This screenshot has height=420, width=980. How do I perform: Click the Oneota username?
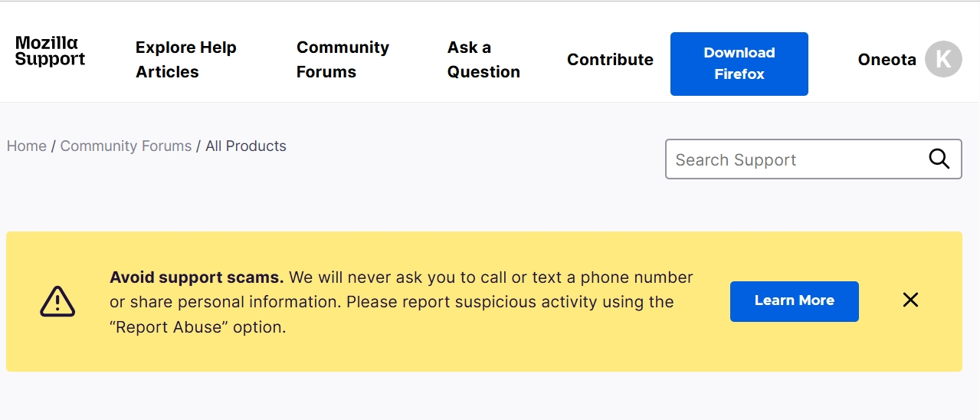pos(887,60)
